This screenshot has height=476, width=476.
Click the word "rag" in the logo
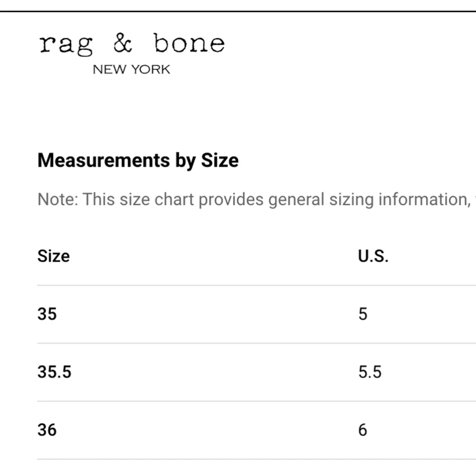(66, 46)
